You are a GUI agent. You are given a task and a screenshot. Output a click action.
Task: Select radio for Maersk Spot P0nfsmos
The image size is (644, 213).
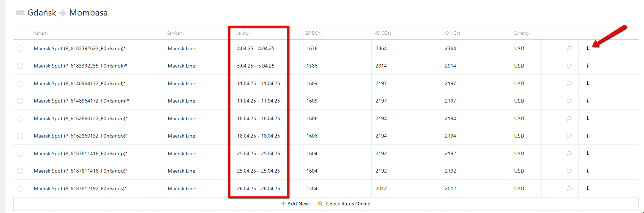(20, 188)
